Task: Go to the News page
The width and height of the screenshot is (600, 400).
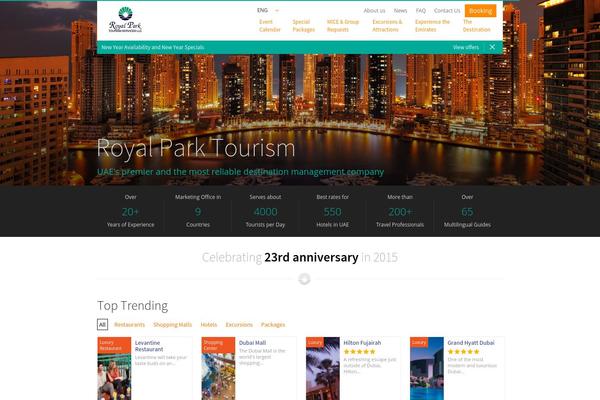Action: click(x=400, y=10)
